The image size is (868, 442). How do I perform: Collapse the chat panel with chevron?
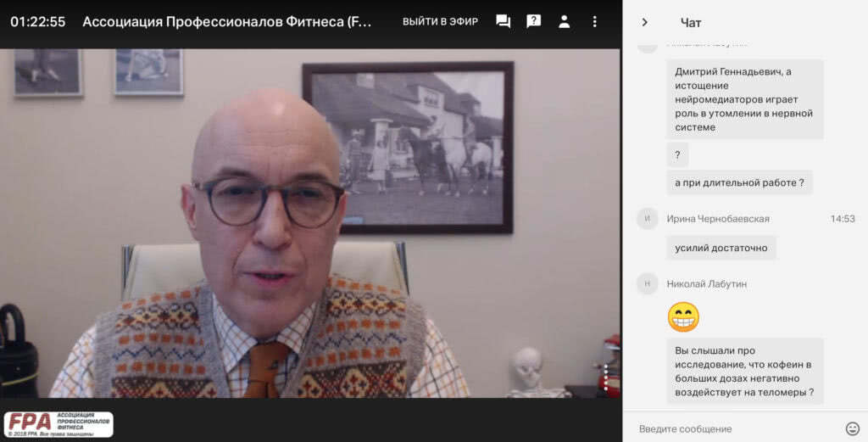pyautogui.click(x=645, y=22)
